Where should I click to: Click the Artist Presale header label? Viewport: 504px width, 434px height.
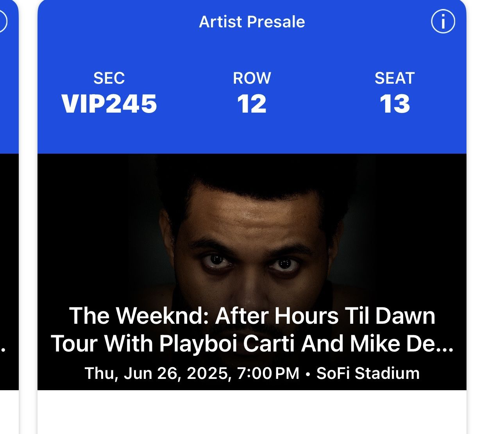click(252, 22)
